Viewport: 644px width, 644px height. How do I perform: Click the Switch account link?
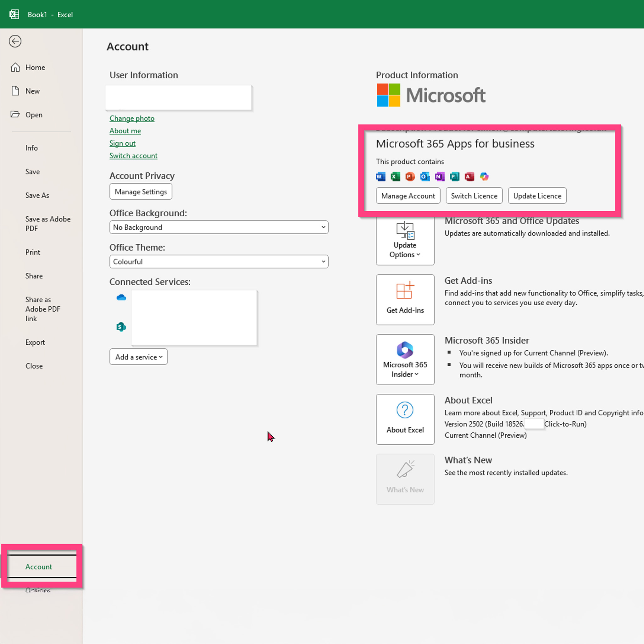click(133, 156)
